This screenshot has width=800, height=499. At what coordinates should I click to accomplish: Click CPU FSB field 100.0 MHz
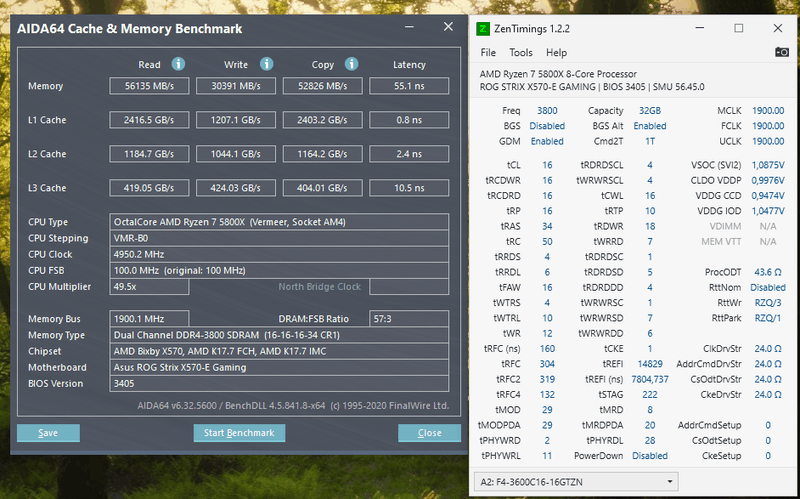click(x=279, y=270)
